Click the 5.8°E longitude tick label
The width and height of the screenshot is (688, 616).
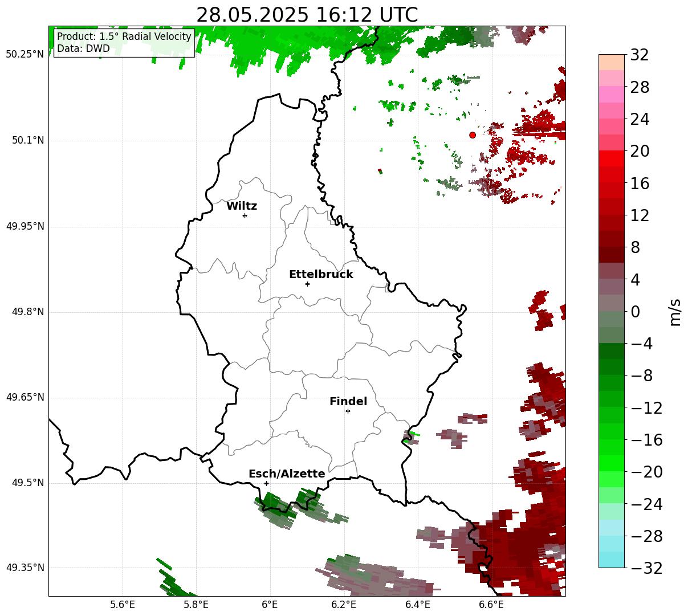(x=197, y=604)
